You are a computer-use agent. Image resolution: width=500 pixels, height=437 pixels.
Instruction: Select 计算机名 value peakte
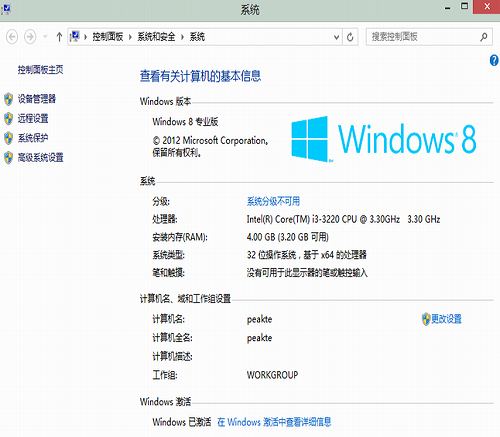(x=259, y=320)
